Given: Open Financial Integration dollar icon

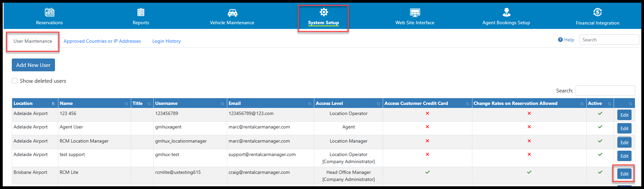Looking at the screenshot, I should coord(597,12).
